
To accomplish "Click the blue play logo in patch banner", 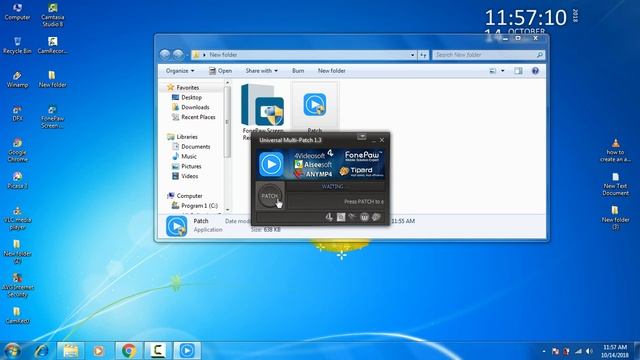I will [x=271, y=164].
